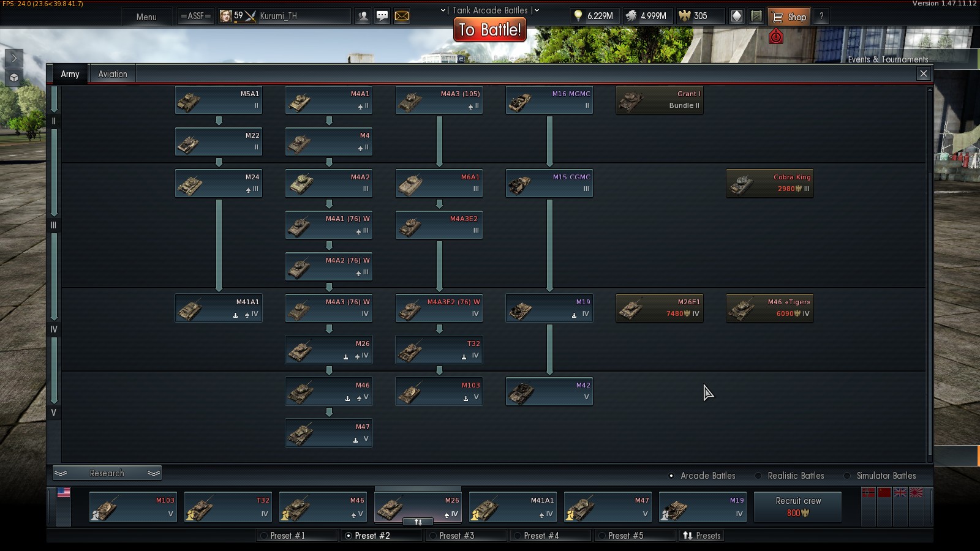Viewport: 980px width, 551px height.
Task: Open the chat speech bubble icon
Action: [382, 17]
